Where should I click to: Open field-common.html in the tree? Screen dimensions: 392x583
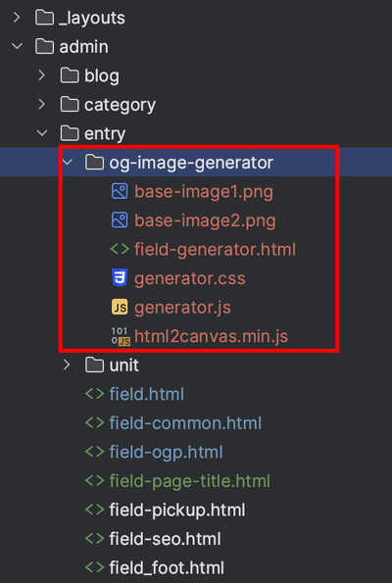[185, 423]
